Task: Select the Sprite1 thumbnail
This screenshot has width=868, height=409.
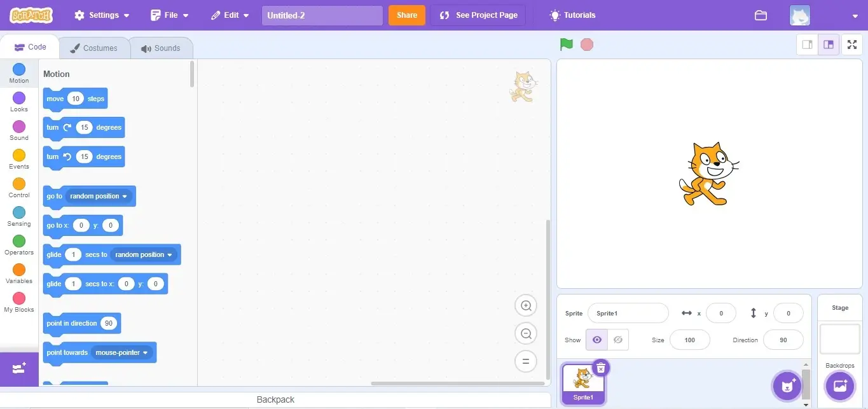Action: (583, 384)
